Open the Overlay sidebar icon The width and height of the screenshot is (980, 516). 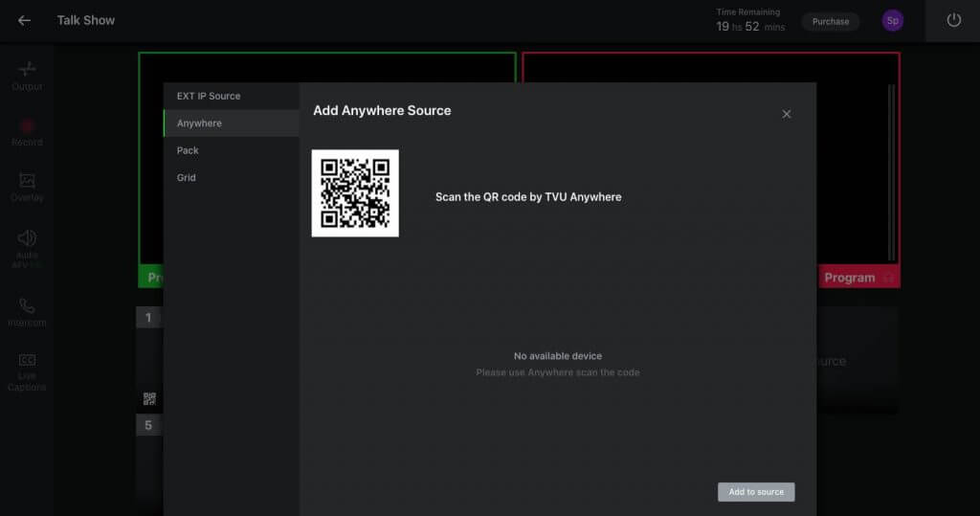click(x=27, y=187)
